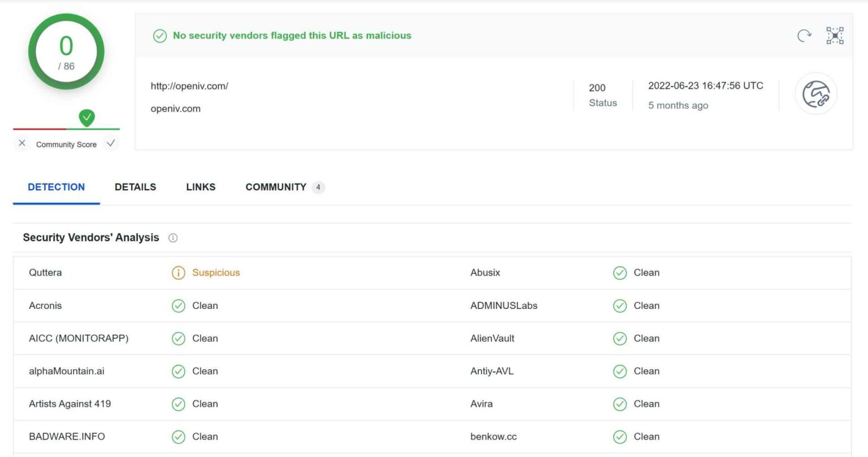Click the Avira vendor Clean checkmark icon

620,404
